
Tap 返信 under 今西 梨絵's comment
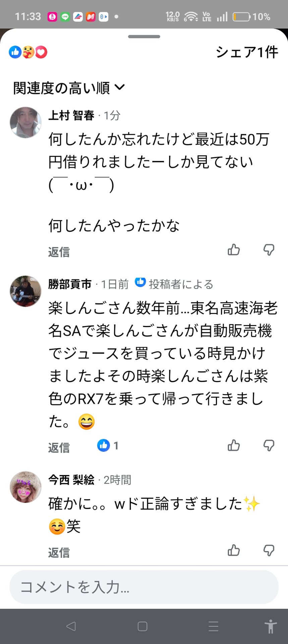coord(59,552)
